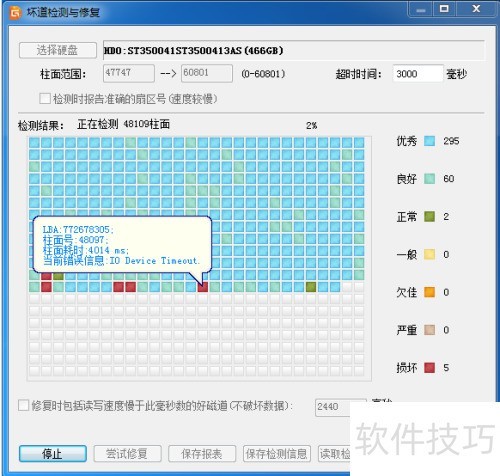Image resolution: width=500 pixels, height=476 pixels.
Task: Click the 保存报表 button
Action: pyautogui.click(x=202, y=454)
